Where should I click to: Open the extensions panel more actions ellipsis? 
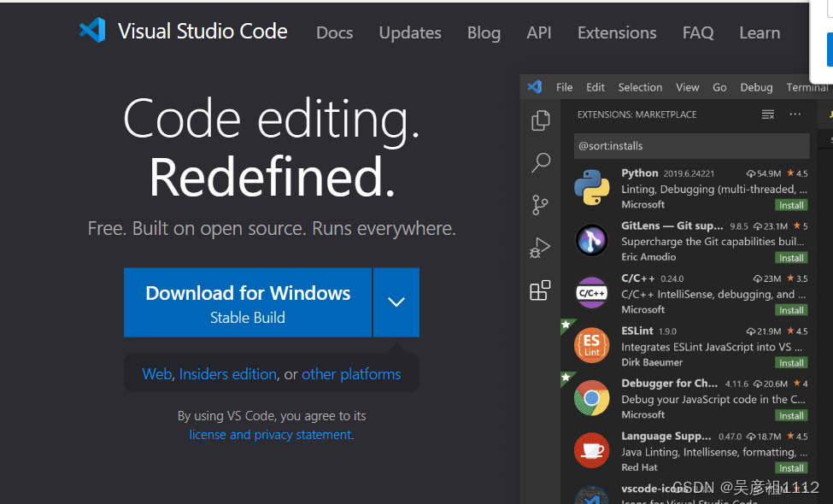click(795, 114)
